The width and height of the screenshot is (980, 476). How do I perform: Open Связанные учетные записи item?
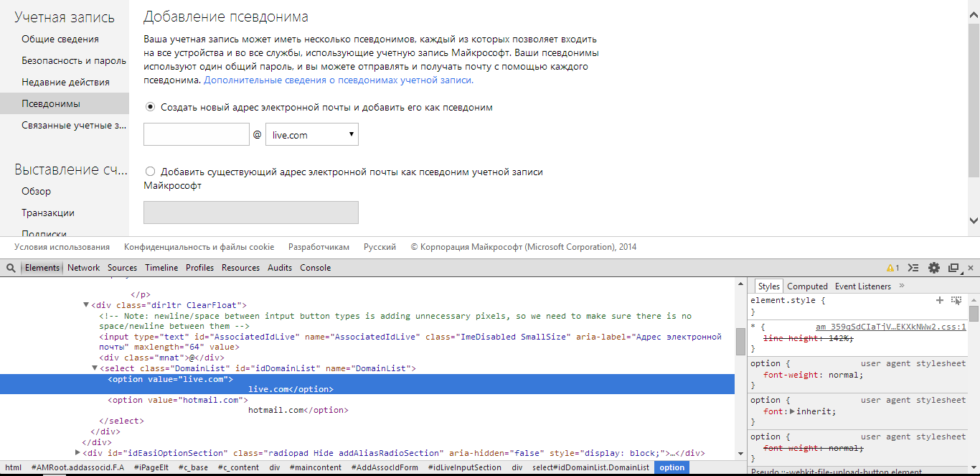[x=74, y=126]
